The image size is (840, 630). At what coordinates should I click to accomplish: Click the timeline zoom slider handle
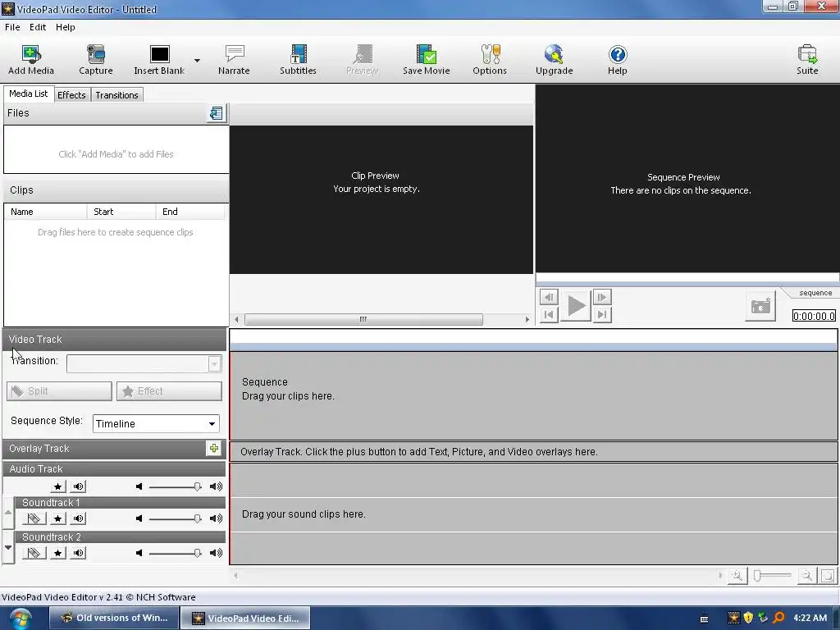[757, 575]
